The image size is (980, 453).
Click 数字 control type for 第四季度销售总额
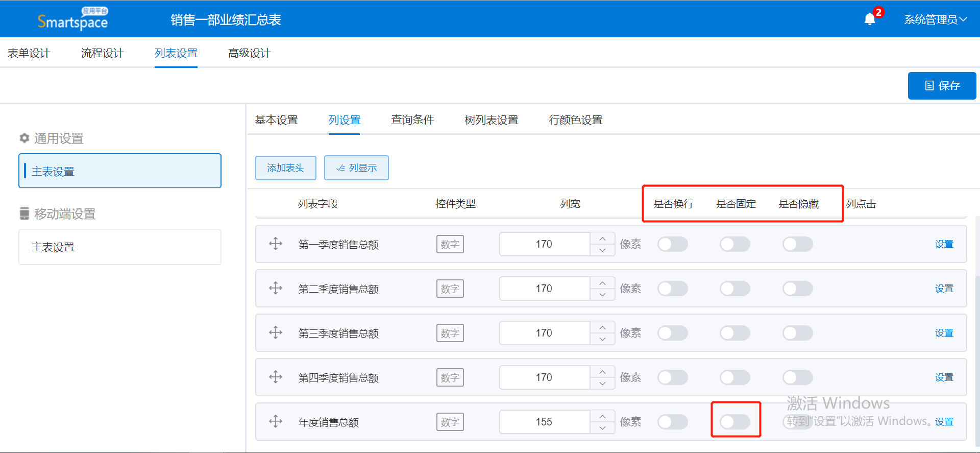click(450, 377)
